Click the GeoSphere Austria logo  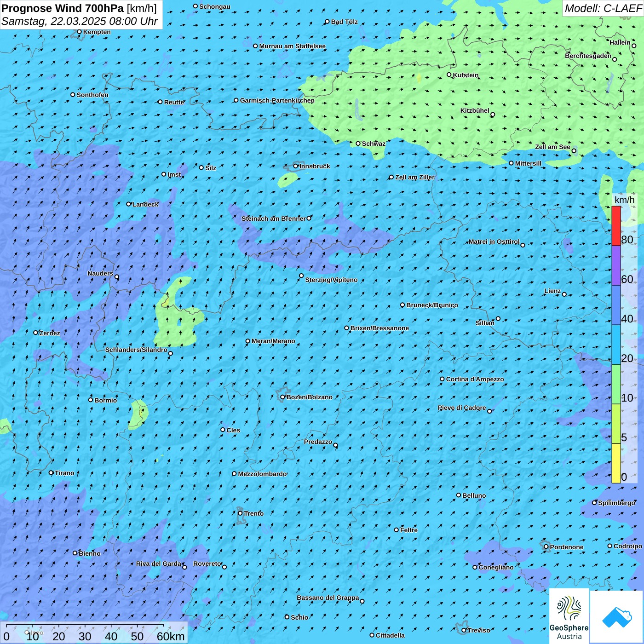coord(569,615)
